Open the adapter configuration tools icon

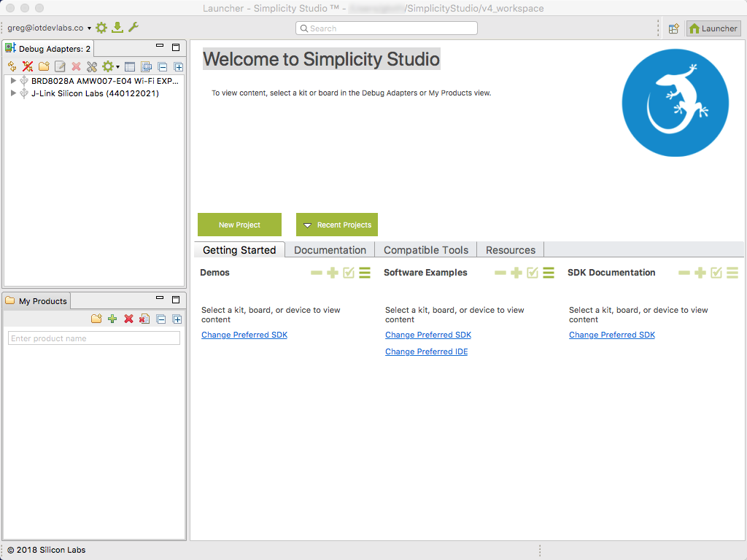click(x=92, y=66)
